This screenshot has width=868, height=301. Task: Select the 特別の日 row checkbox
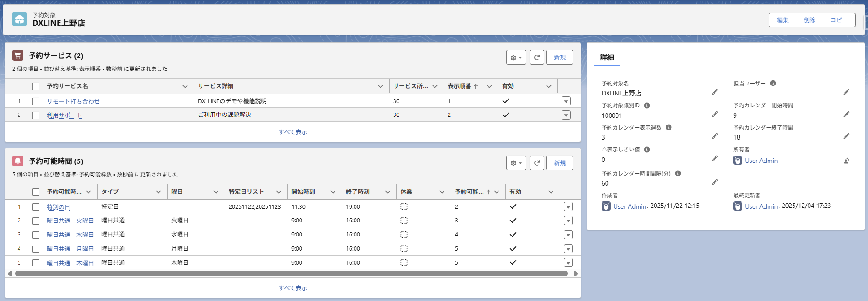click(36, 207)
